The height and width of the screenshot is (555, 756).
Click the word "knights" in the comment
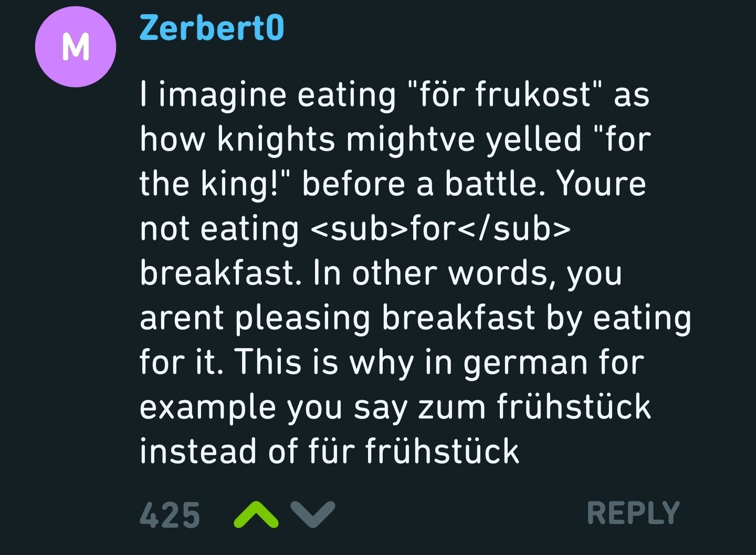pos(276,140)
